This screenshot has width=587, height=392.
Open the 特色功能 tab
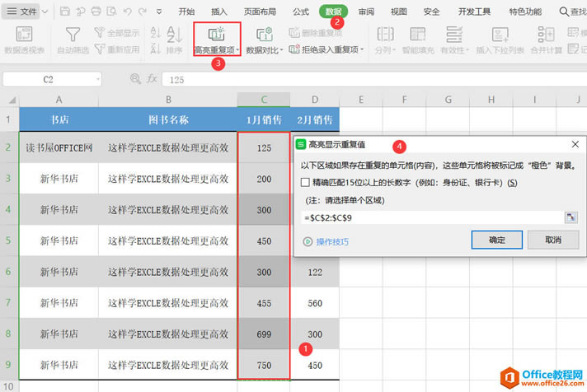click(x=525, y=12)
